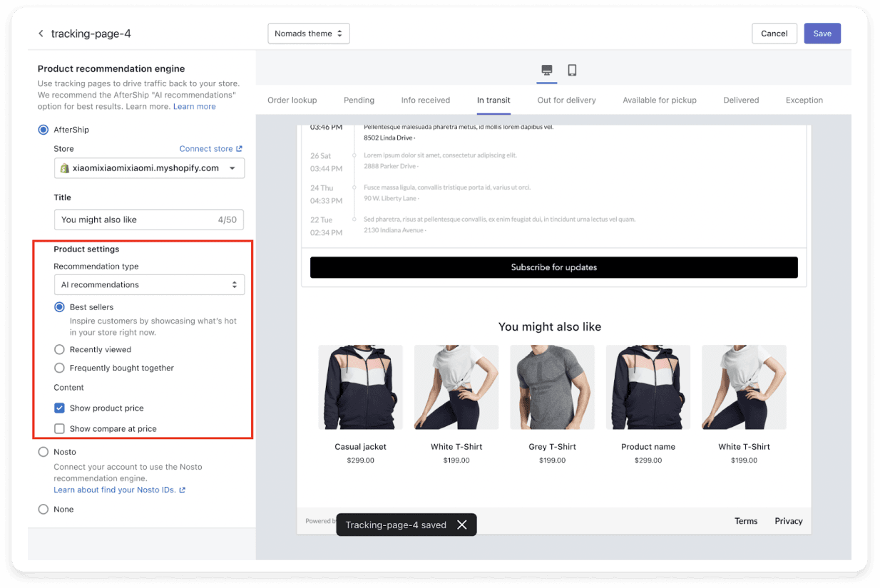The height and width of the screenshot is (588, 880).
Task: Open the Exception tab
Action: 804,100
